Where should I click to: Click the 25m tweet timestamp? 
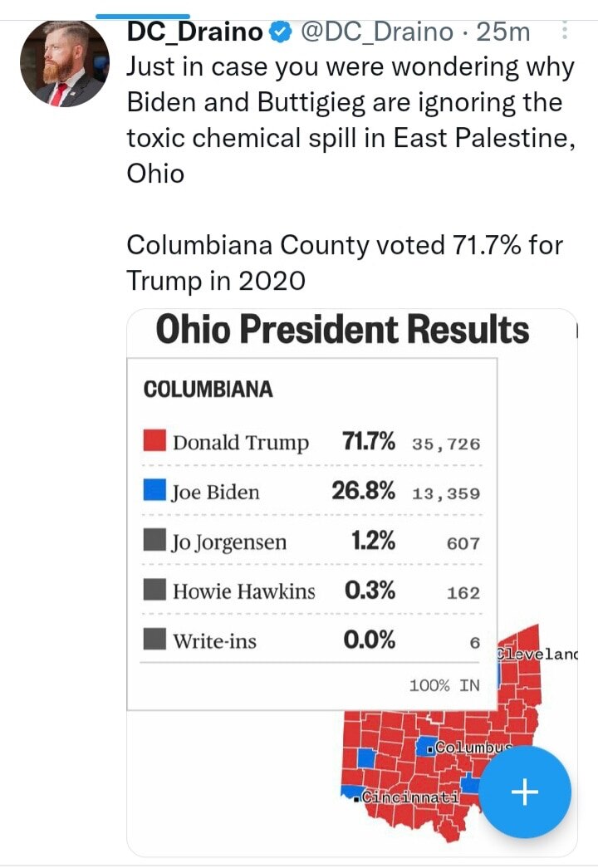click(x=503, y=32)
